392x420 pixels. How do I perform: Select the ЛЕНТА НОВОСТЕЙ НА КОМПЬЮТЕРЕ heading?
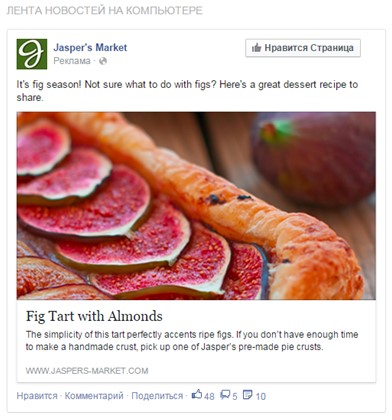[x=104, y=11]
